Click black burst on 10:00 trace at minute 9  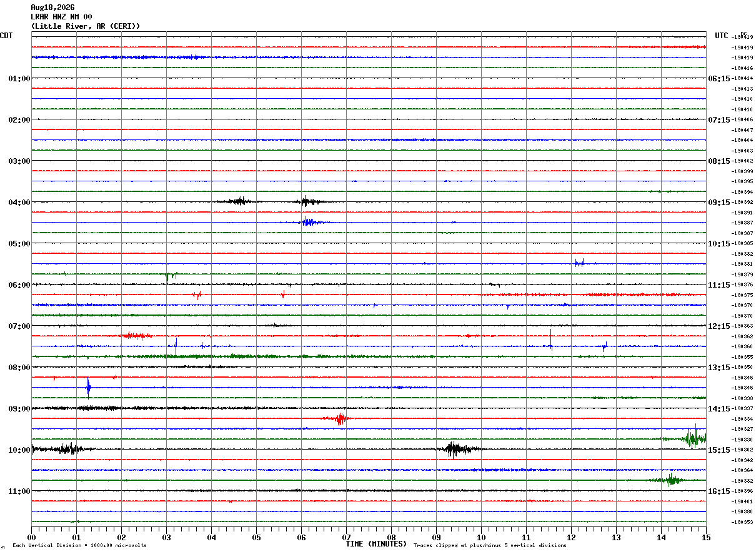(458, 449)
